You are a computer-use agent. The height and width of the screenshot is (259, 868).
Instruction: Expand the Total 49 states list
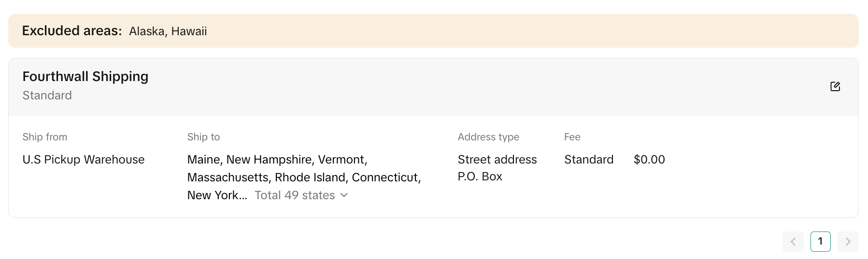coord(301,195)
